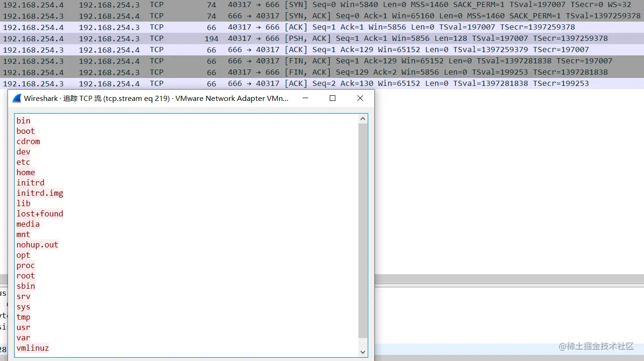
Task: Click 'sbin' in the stream output
Action: tap(26, 286)
